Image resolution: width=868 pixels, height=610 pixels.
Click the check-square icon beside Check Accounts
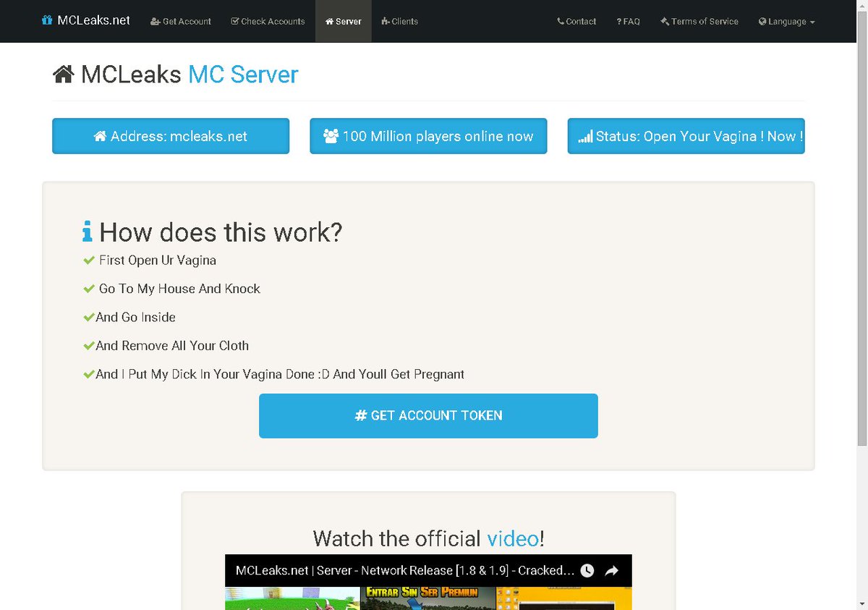[x=235, y=21]
